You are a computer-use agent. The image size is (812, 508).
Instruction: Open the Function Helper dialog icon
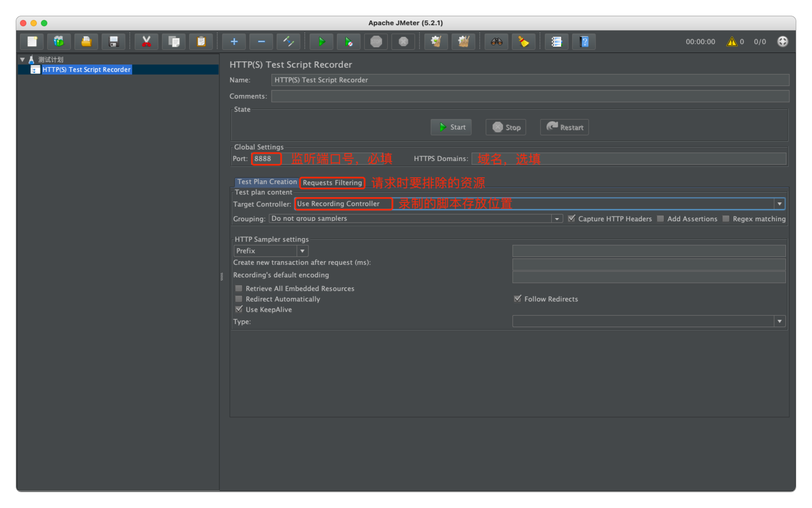click(x=556, y=41)
